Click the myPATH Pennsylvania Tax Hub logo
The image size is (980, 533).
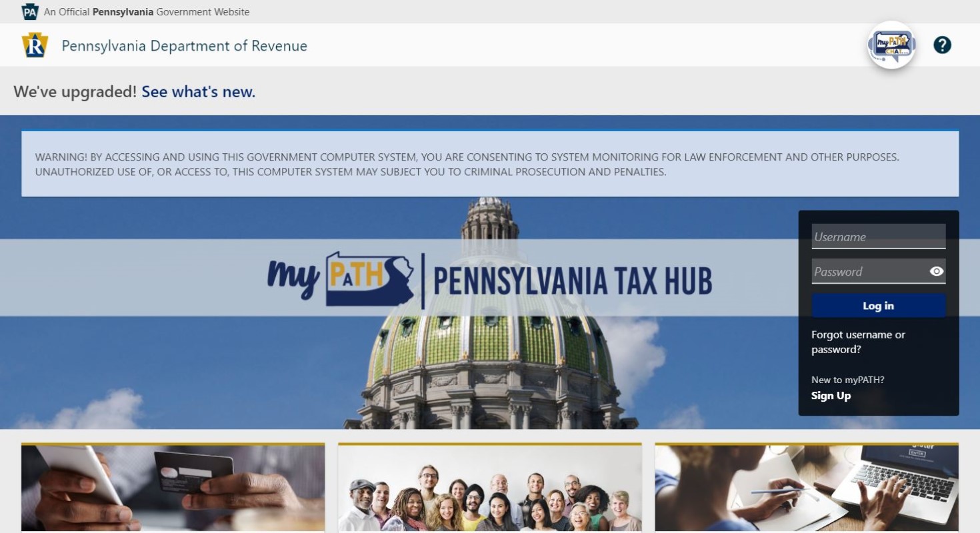490,279
